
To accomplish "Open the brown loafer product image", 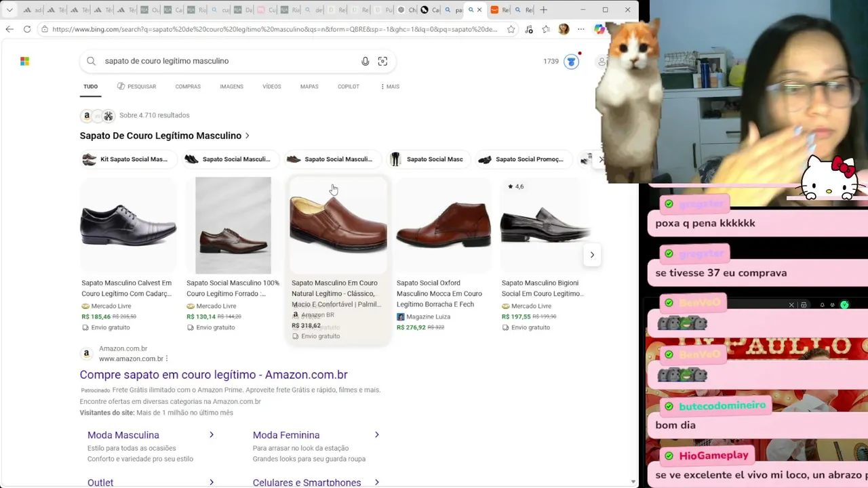I will click(x=338, y=226).
